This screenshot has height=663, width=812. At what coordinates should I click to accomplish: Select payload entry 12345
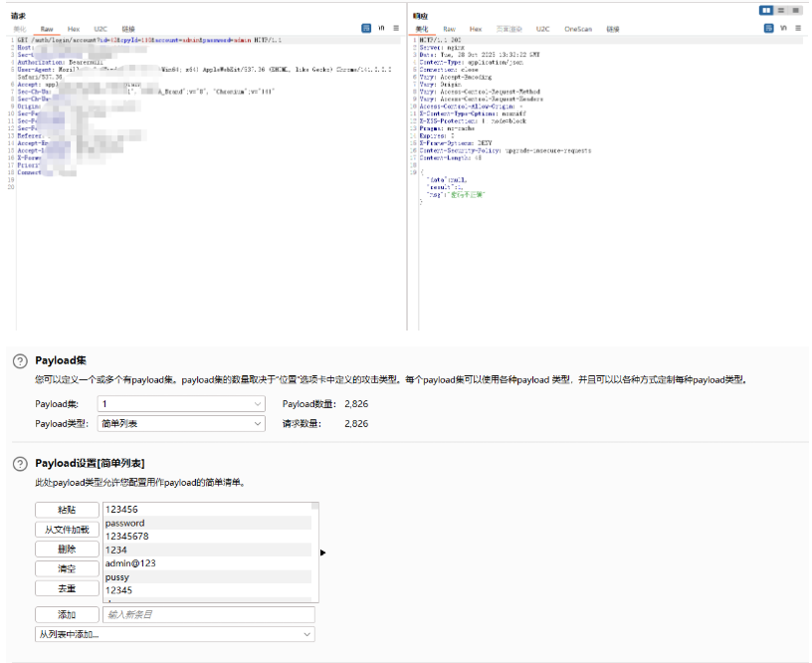pyautogui.click(x=207, y=590)
